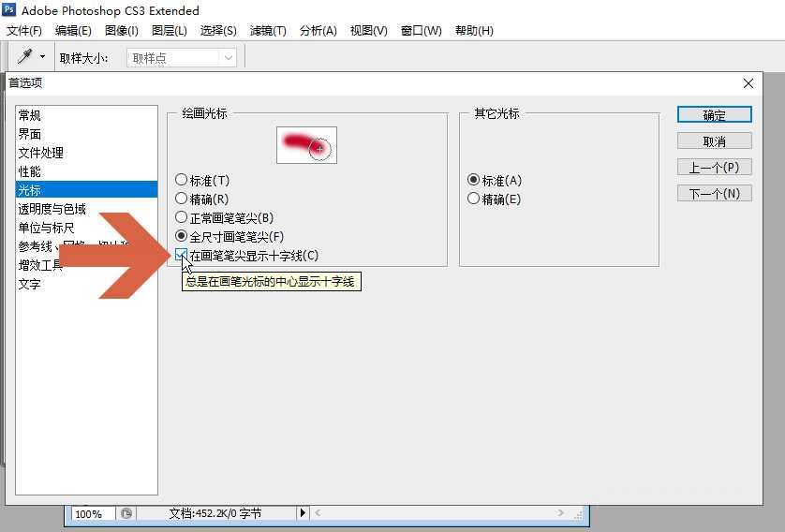Close the 首选项 dialog with the X
Screen dimensions: 785x532
point(748,83)
